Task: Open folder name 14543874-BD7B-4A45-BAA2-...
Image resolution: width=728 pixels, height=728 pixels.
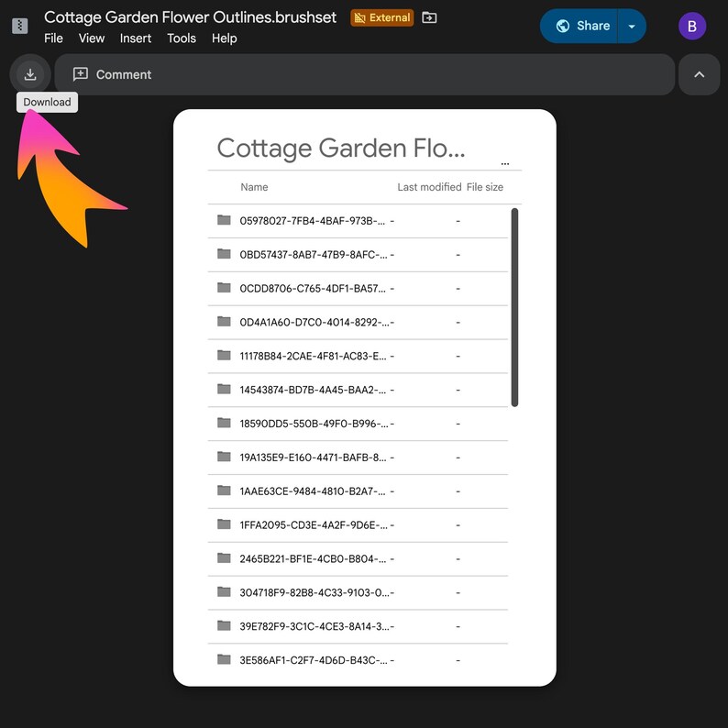Action: coord(313,390)
